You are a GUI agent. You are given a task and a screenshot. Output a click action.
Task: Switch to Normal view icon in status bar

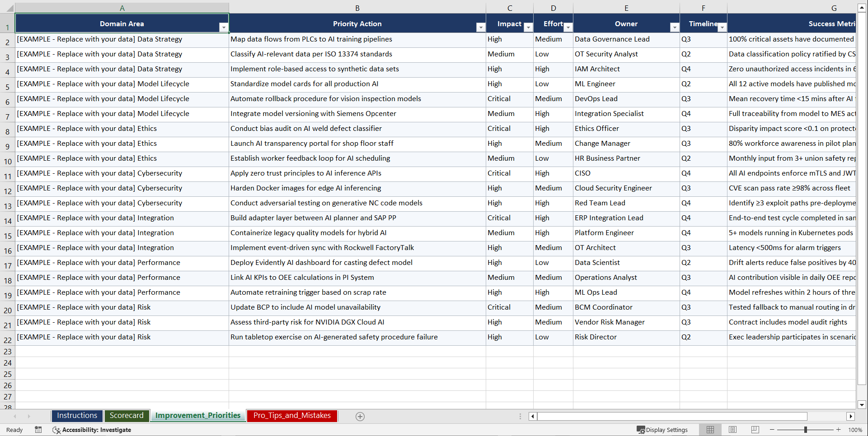pos(710,430)
